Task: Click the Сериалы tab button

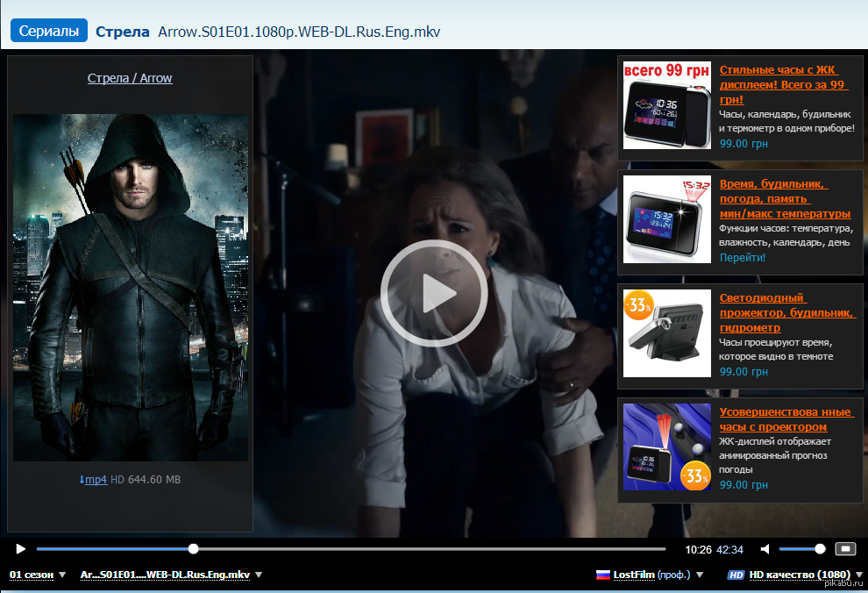Action: pyautogui.click(x=49, y=31)
